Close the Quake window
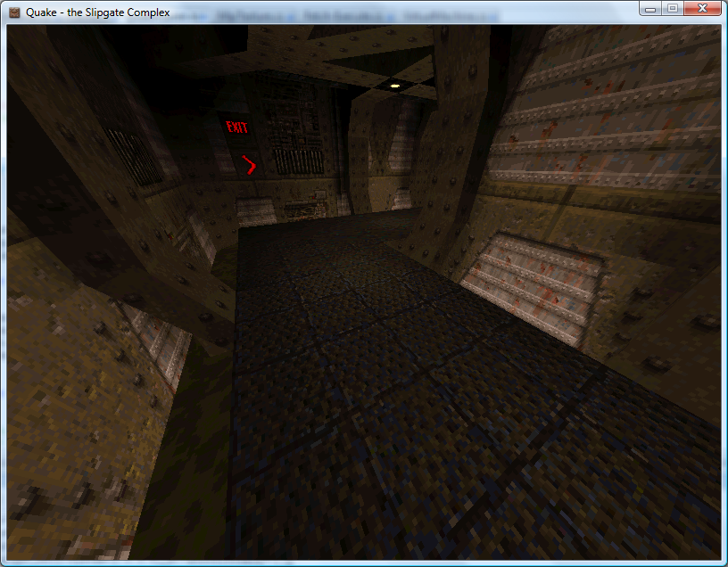Screen dimensions: 728x567 pyautogui.click(x=702, y=8)
